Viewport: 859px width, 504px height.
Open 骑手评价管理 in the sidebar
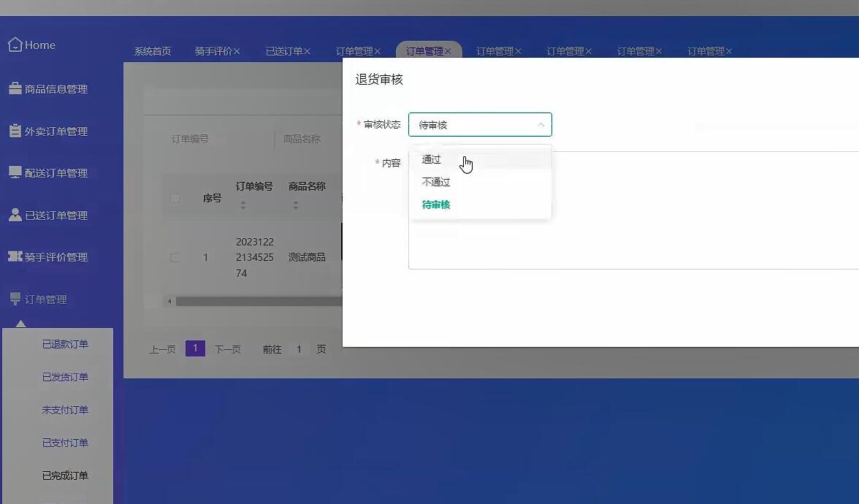point(56,257)
